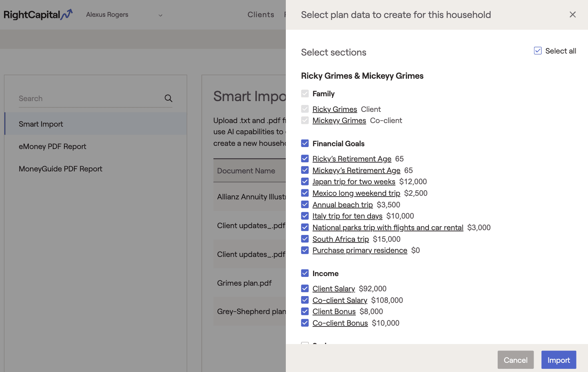The image size is (588, 372).
Task: Select the first Client updates_.pdf row
Action: [x=249, y=225]
